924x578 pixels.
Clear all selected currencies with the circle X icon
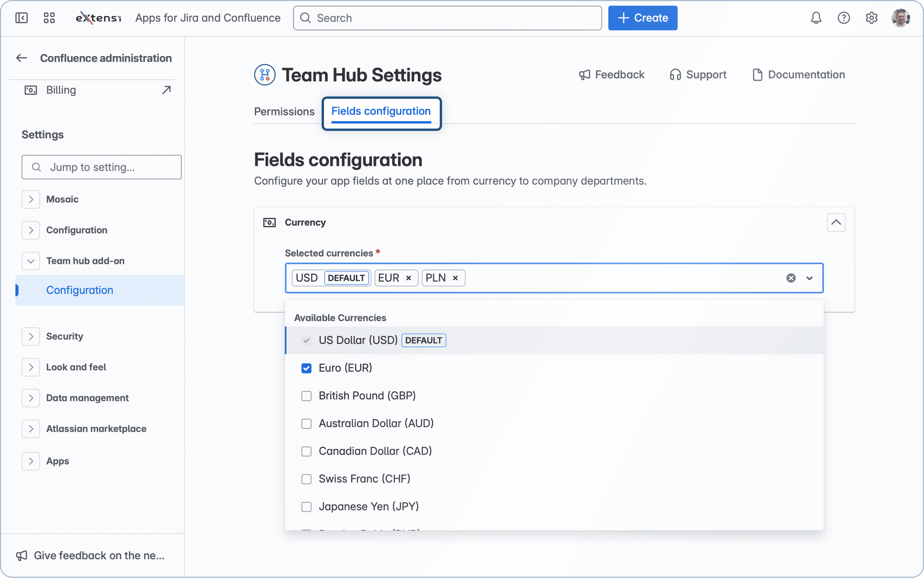791,278
